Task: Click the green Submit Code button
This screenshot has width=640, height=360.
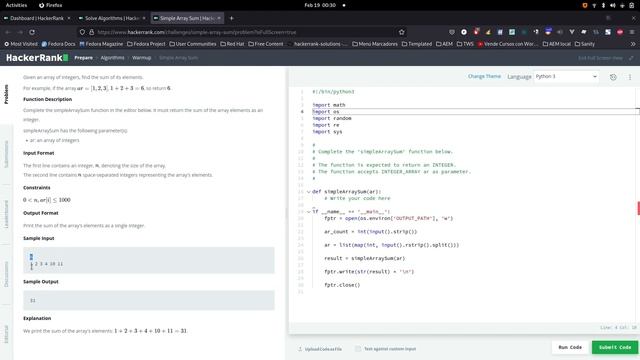Action: click(615, 347)
